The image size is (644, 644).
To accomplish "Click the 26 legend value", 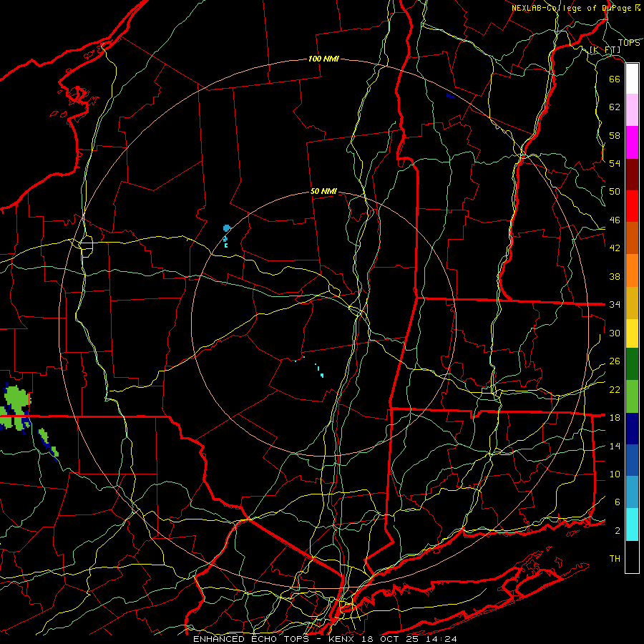I will (x=615, y=361).
